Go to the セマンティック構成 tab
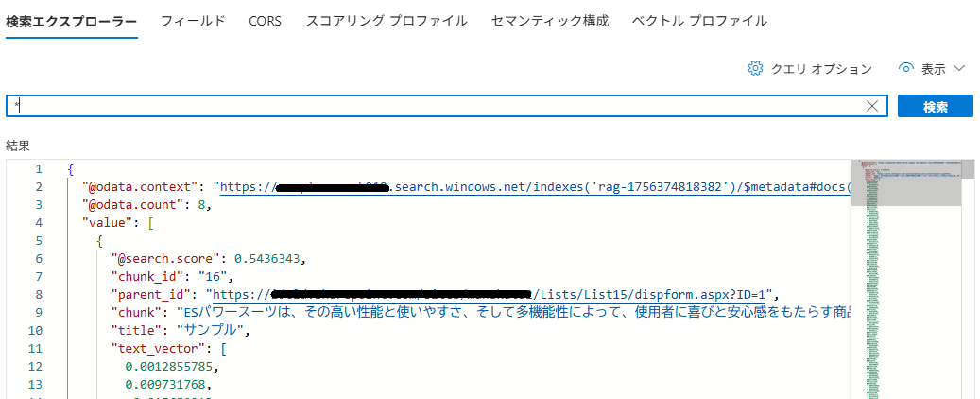The height and width of the screenshot is (399, 980). click(x=549, y=21)
